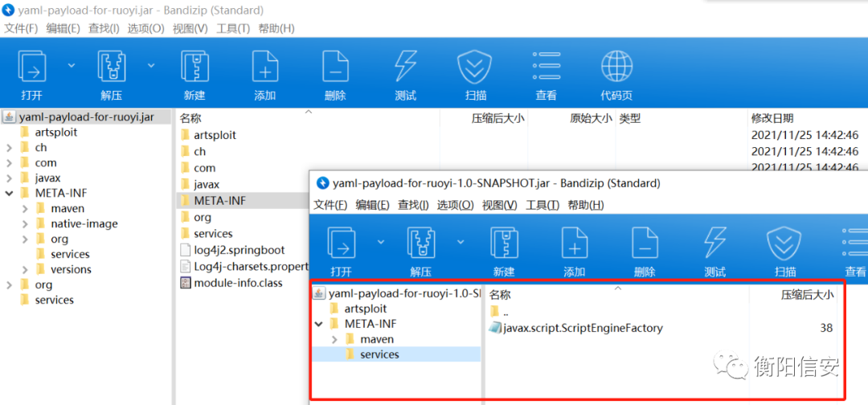Select Log4j-charsets.properties file in back window

point(244,266)
